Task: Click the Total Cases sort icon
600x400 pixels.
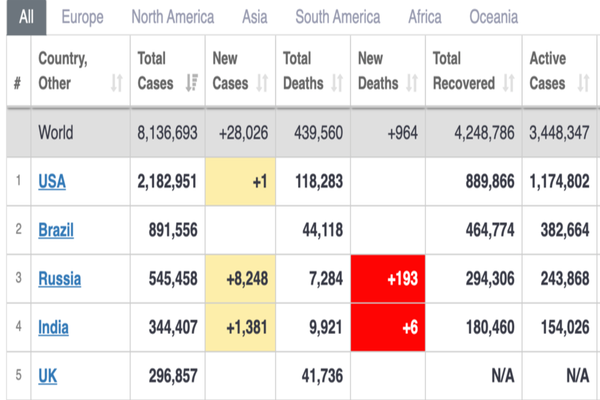Action: point(190,84)
